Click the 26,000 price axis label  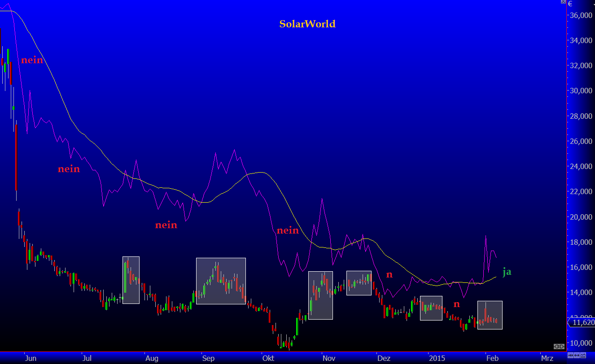581,141
